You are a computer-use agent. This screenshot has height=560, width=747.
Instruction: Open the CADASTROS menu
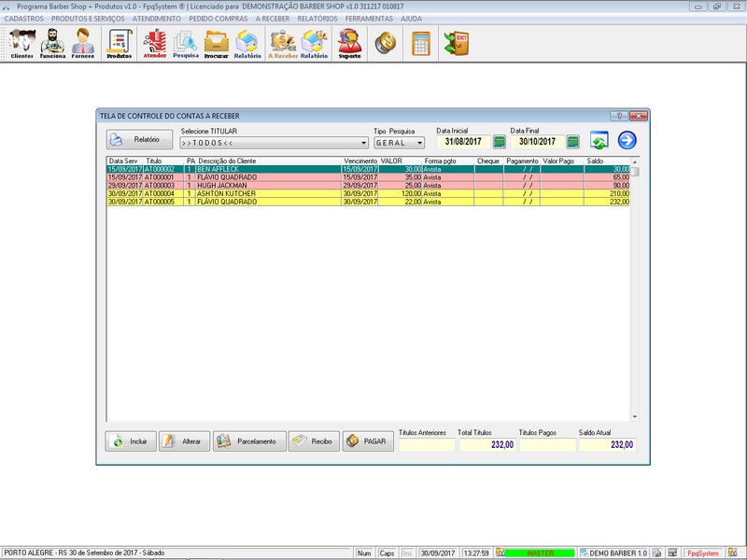coord(24,18)
